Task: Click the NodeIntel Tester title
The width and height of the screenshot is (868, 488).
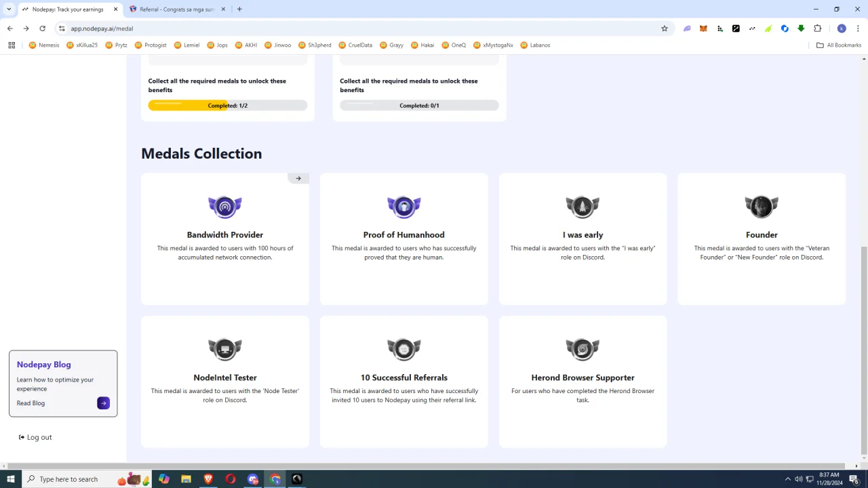Action: (x=225, y=378)
